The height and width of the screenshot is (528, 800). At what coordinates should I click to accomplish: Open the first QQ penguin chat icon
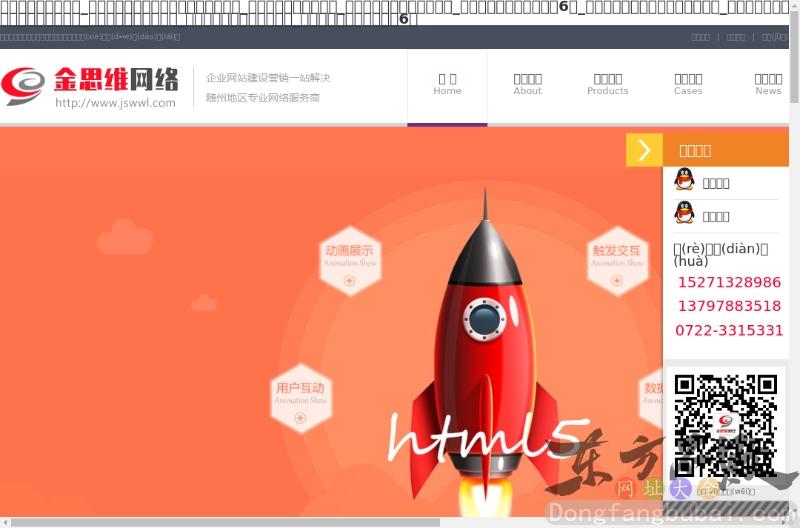pos(684,180)
